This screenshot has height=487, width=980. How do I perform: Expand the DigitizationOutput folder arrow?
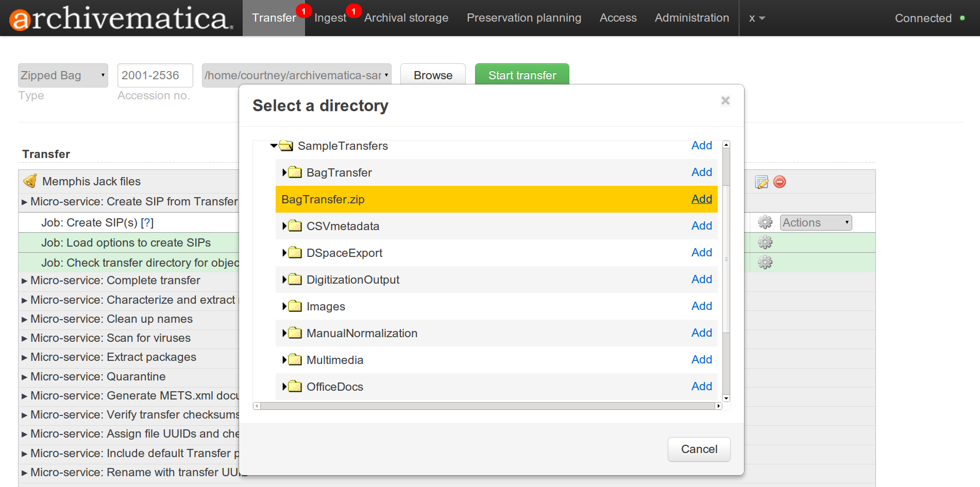(x=284, y=280)
